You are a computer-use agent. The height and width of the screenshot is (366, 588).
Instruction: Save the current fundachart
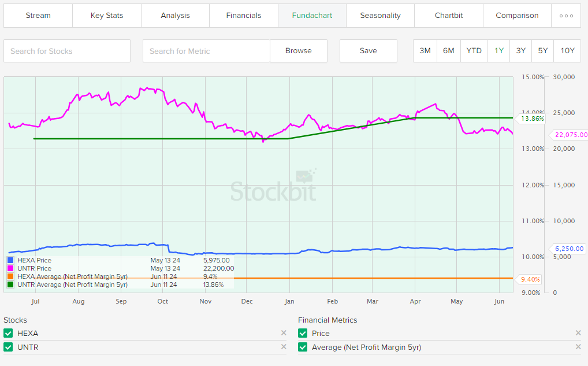coord(369,51)
